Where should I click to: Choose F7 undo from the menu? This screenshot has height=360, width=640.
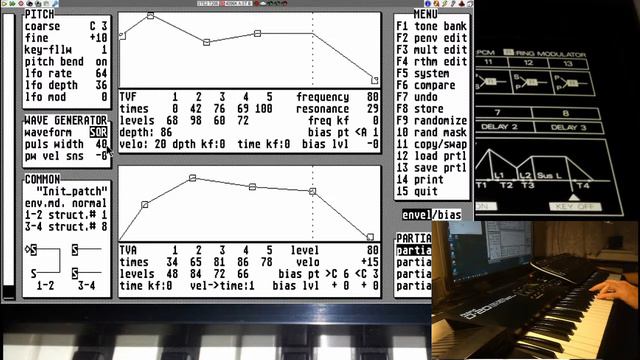417,97
